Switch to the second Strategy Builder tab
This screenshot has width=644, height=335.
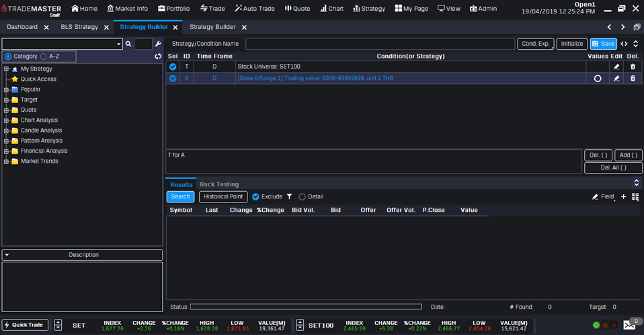212,27
